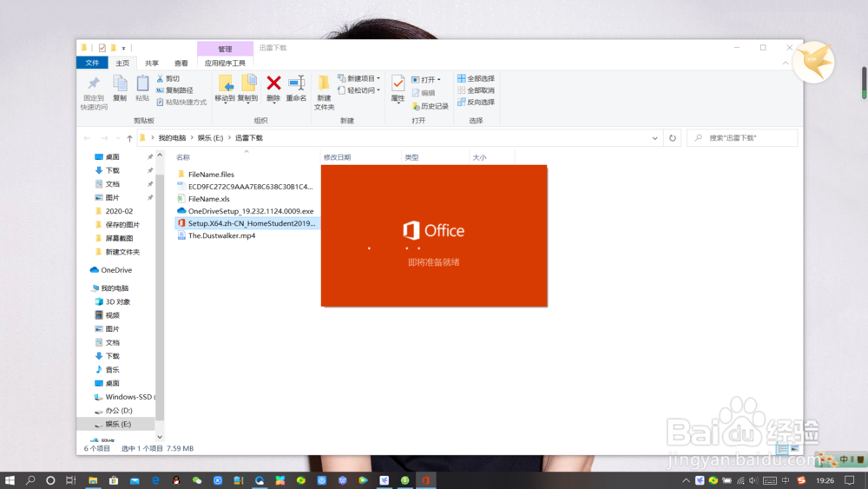868x489 pixels.
Task: Expand 移动到 move-to dropdown
Action: tap(225, 98)
